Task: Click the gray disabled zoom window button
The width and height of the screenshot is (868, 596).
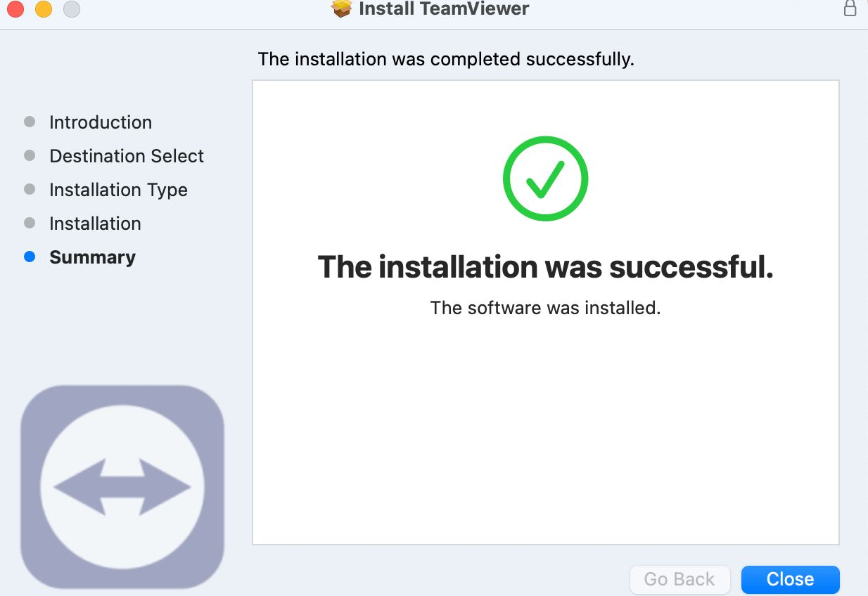Action: pyautogui.click(x=72, y=9)
